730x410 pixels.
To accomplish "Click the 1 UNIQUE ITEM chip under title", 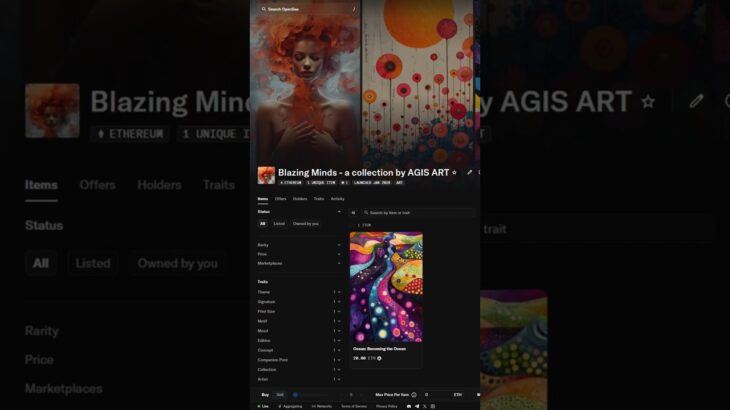I will pyautogui.click(x=321, y=183).
